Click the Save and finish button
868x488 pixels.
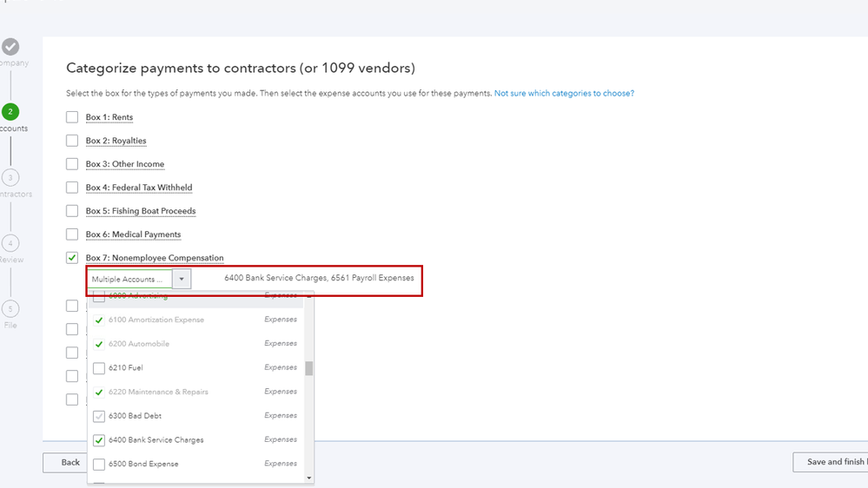coord(834,462)
